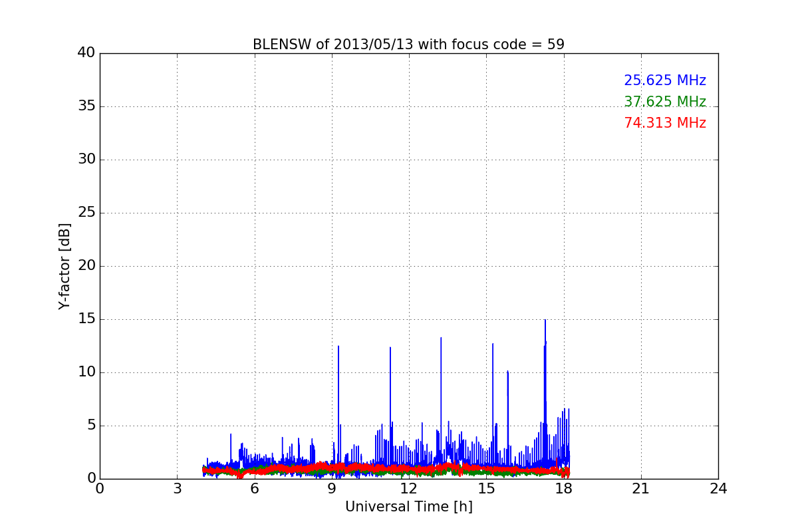Click y-axis tick label '20'
This screenshot has height=532, width=798.
[86, 266]
